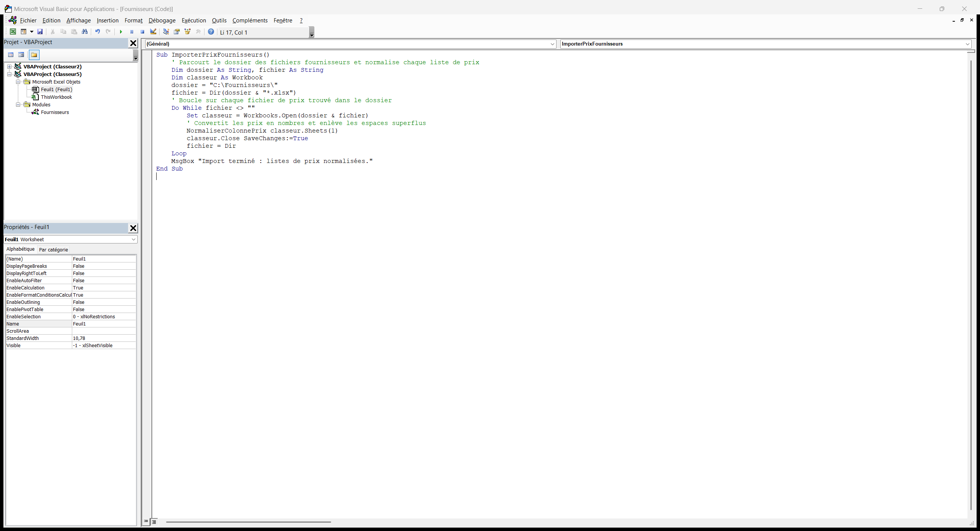Image resolution: width=980 pixels, height=531 pixels.
Task: Click the Pause execution icon
Action: [x=132, y=32]
